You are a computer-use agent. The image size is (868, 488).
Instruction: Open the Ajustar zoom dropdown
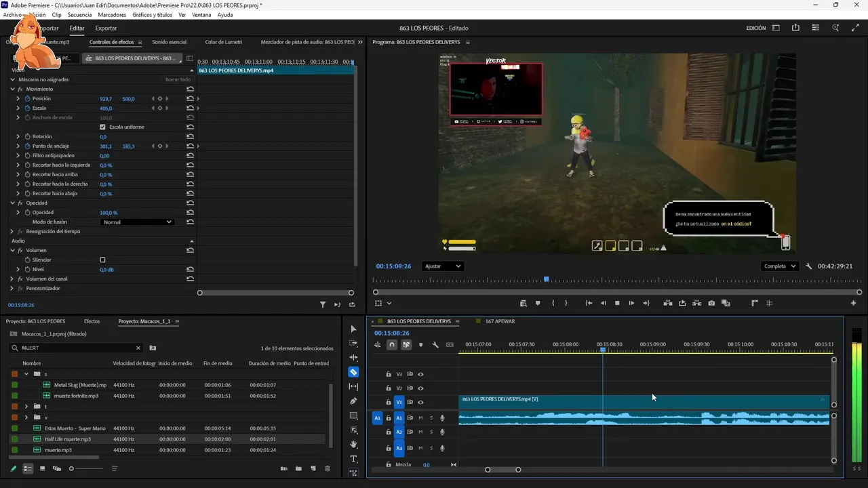(x=442, y=266)
